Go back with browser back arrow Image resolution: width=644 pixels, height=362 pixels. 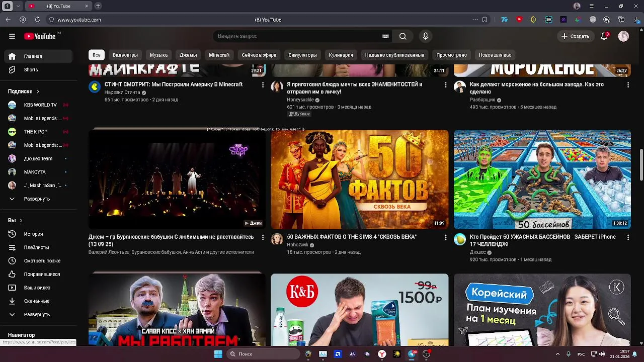click(x=8, y=20)
